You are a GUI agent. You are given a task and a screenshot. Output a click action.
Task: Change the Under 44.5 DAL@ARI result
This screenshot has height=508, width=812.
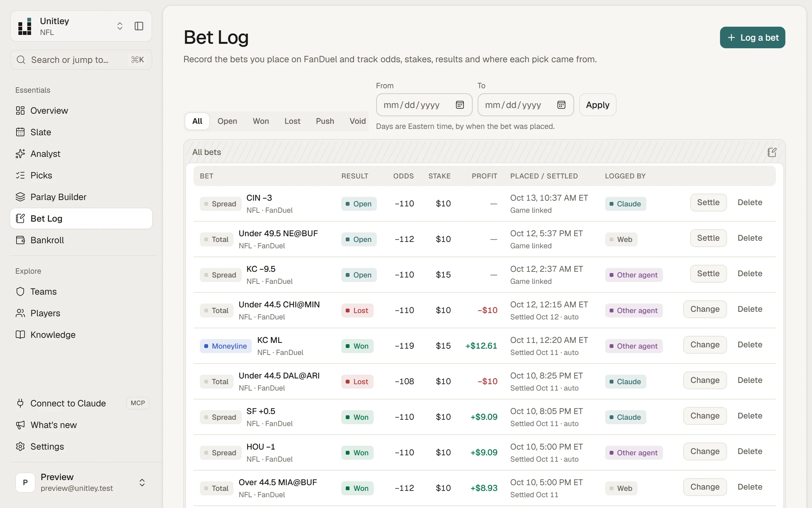pos(705,380)
